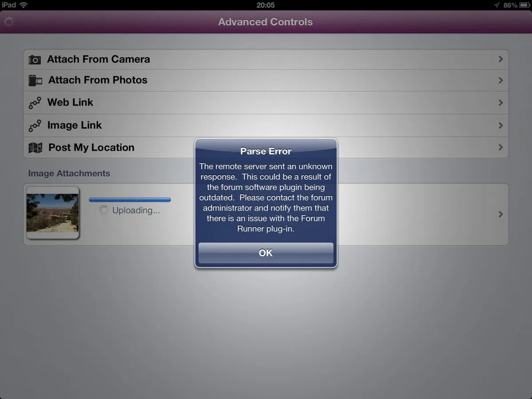The image size is (532, 399).
Task: Click the link icon next to Web Link
Action: (35, 103)
